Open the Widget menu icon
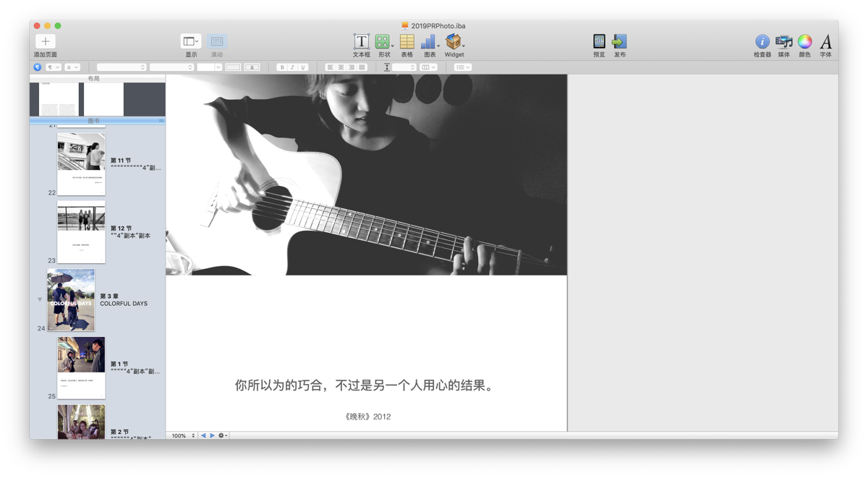The width and height of the screenshot is (868, 478). click(x=454, y=42)
